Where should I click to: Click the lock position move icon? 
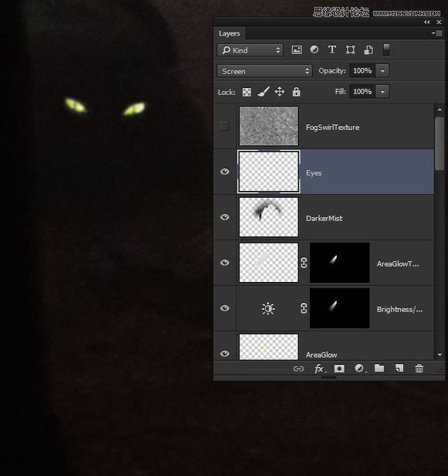[280, 92]
